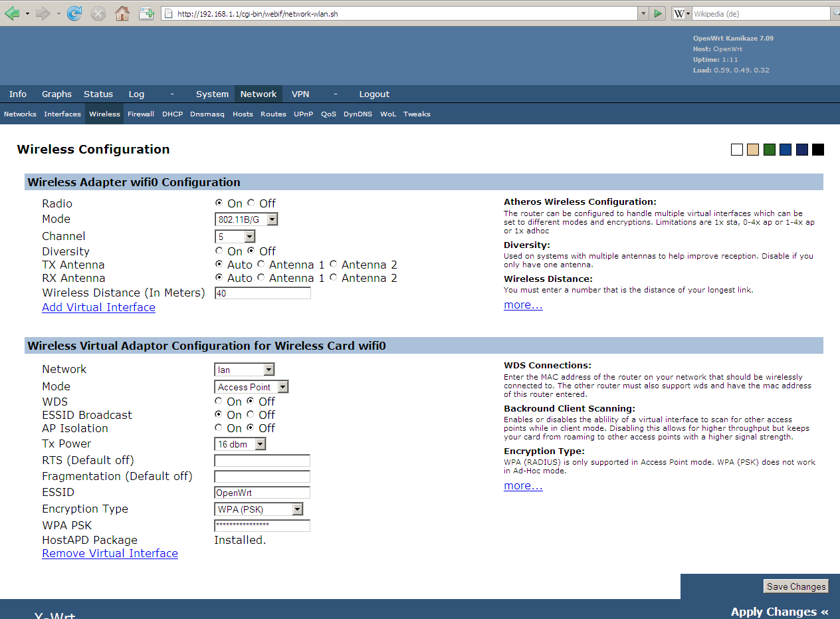Open the Wikipedia search engine icon
Screen dimensions: 840x619
677,13
